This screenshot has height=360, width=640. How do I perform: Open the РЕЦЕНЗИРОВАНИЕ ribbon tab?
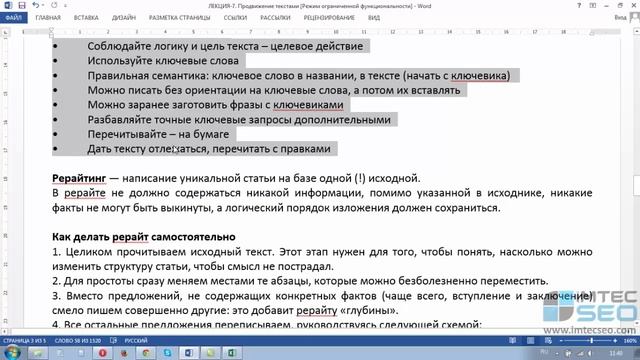329,18
